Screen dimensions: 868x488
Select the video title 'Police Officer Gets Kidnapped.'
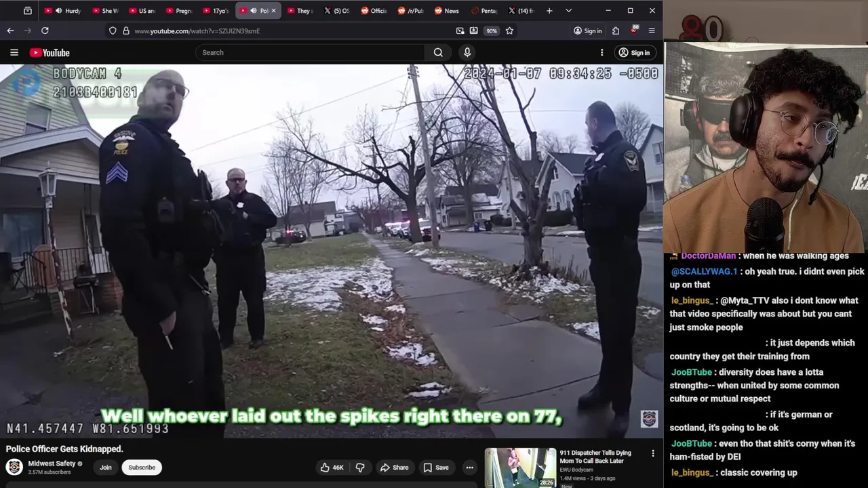click(64, 449)
